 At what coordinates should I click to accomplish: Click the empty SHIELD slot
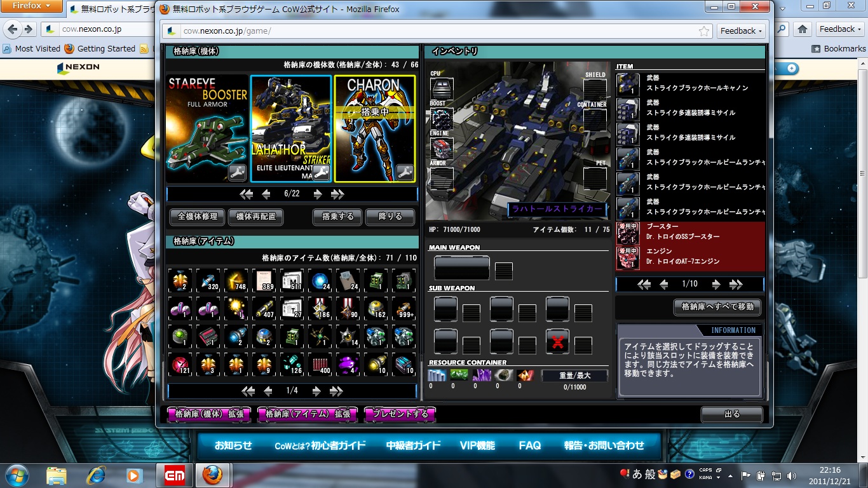(x=595, y=90)
